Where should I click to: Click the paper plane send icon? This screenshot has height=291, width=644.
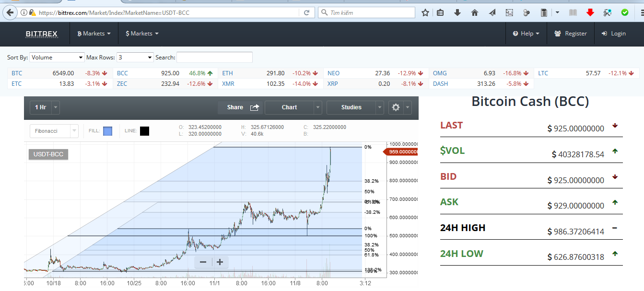(492, 12)
